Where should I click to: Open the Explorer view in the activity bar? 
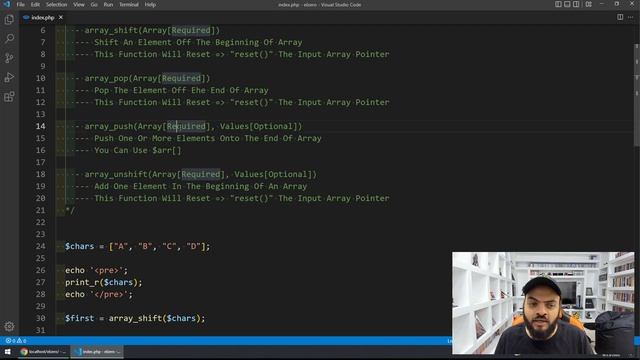pos(9,20)
